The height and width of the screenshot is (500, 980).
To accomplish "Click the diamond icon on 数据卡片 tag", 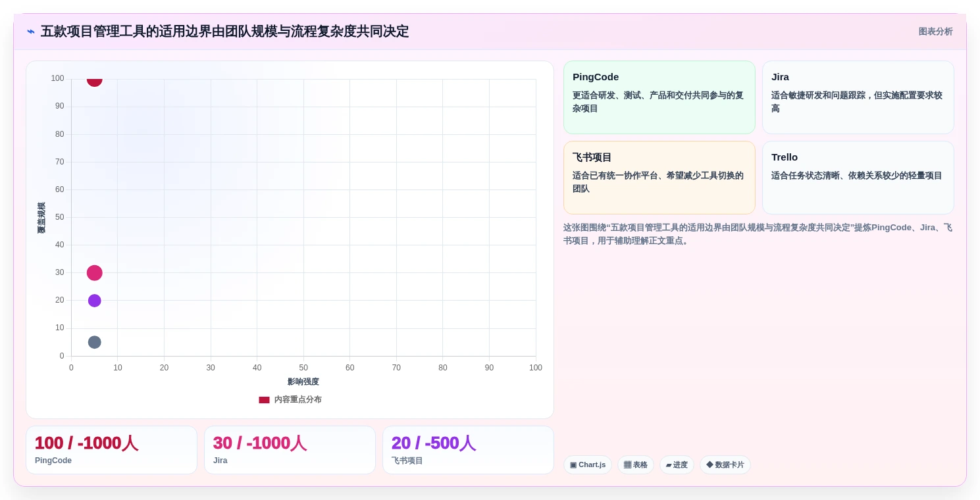I will [x=709, y=464].
